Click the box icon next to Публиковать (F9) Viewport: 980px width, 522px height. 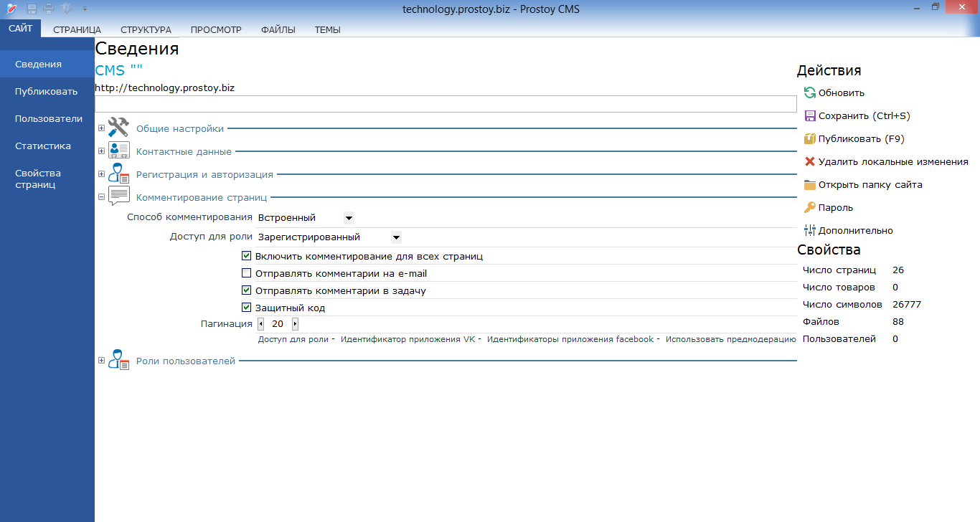tap(810, 138)
